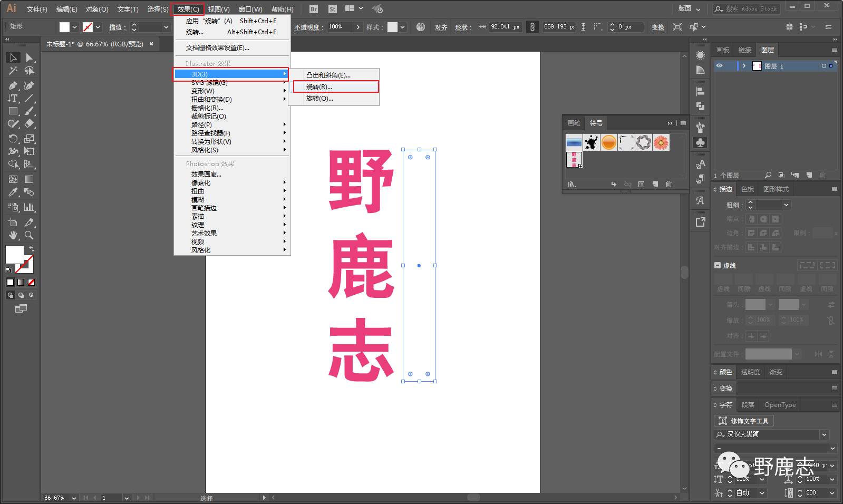
Task: Click the white fill color swatch
Action: point(64,27)
